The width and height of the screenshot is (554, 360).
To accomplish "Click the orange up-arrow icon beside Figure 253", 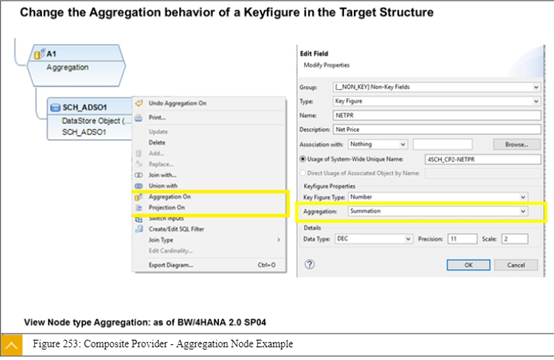I will (12, 345).
